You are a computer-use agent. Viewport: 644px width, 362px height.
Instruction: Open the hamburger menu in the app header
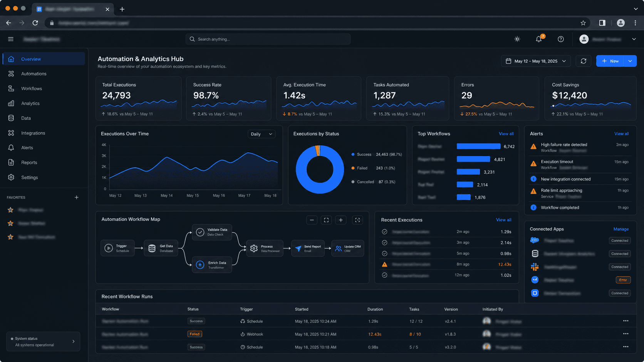tap(11, 39)
